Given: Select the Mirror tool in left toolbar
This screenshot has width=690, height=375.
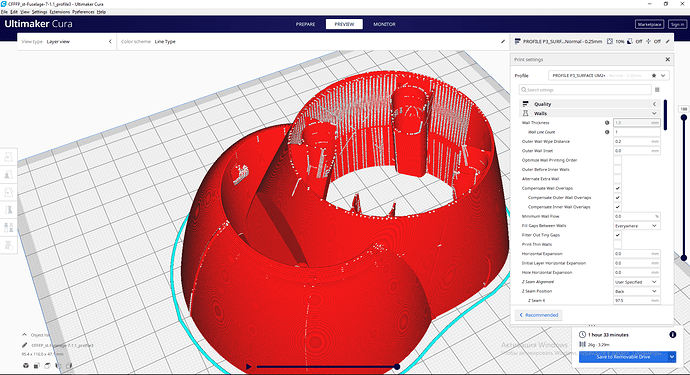Looking at the screenshot, I should [8, 210].
